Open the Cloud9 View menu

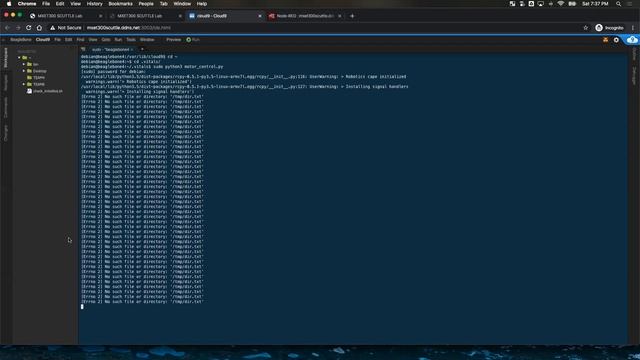coord(93,40)
